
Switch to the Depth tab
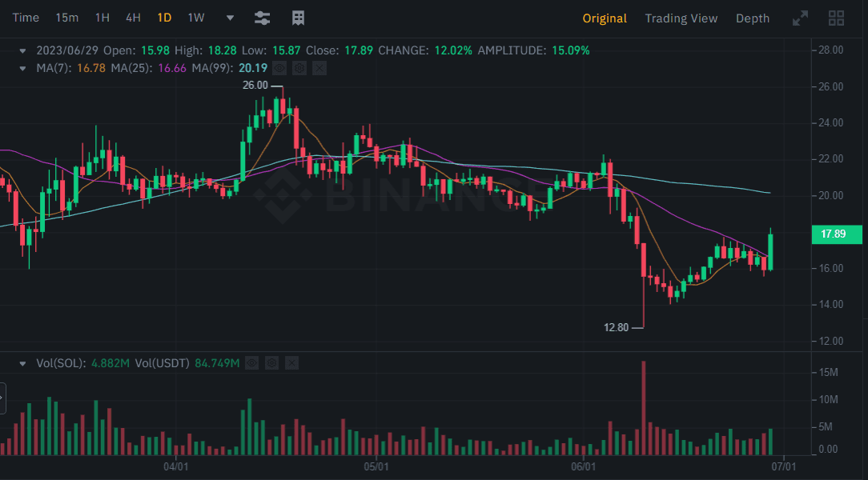752,18
